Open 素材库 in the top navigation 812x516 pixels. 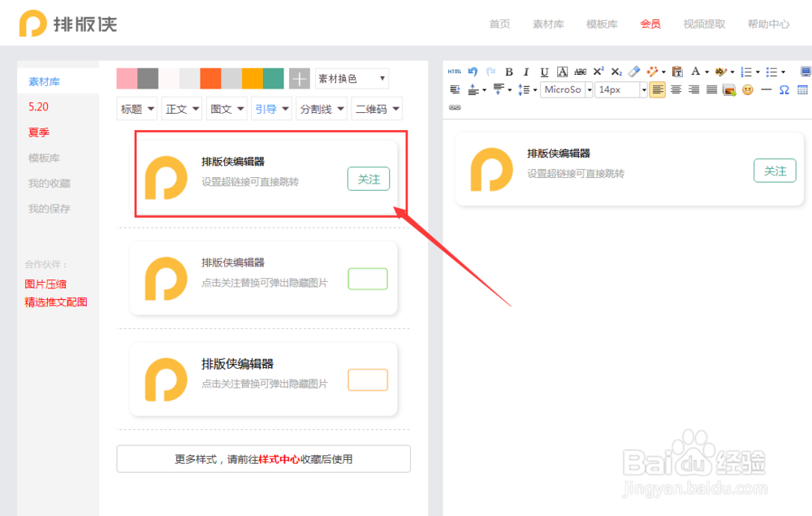point(548,24)
